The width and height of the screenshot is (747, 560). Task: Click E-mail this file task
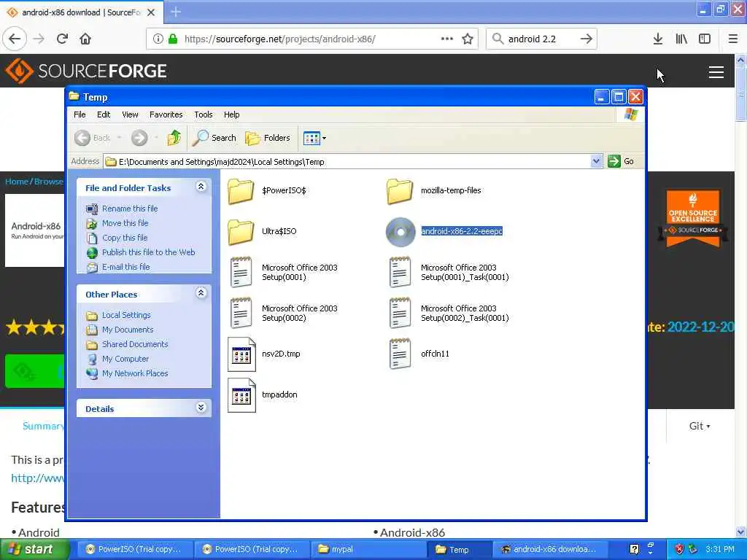point(125,267)
